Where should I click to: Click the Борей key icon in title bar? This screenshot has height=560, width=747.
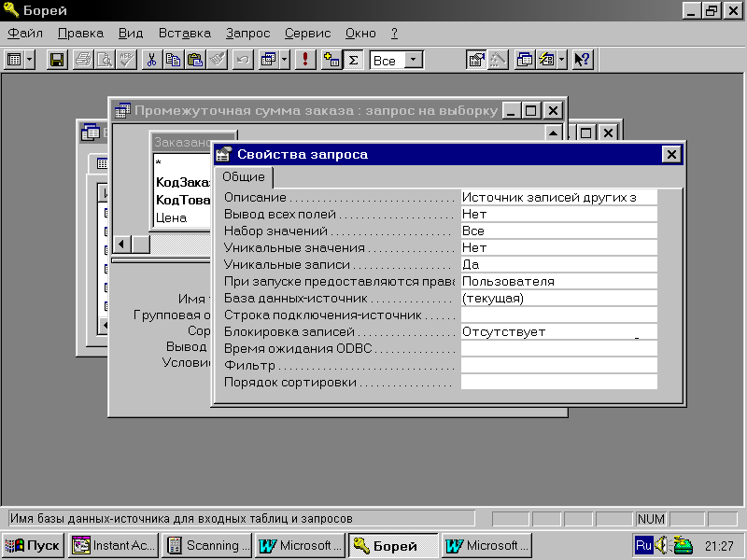(10, 9)
